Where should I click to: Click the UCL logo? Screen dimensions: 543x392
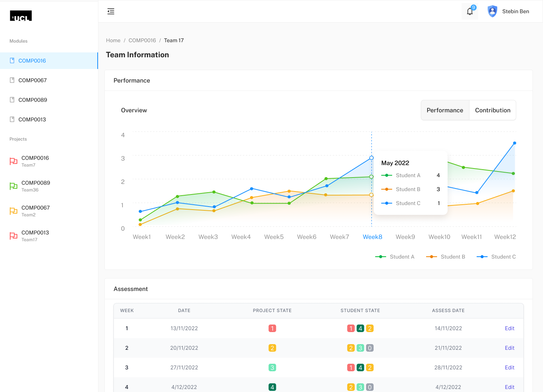(x=21, y=15)
